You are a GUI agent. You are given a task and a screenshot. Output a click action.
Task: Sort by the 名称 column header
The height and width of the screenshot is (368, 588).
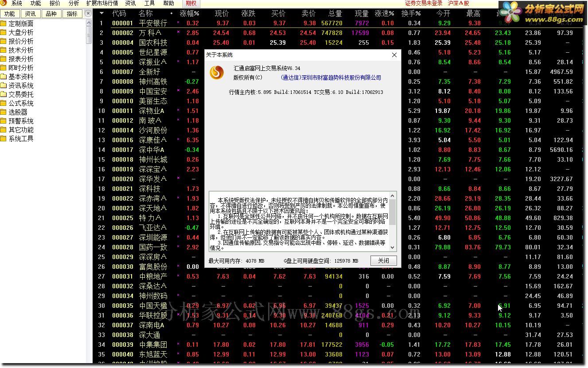click(x=146, y=14)
